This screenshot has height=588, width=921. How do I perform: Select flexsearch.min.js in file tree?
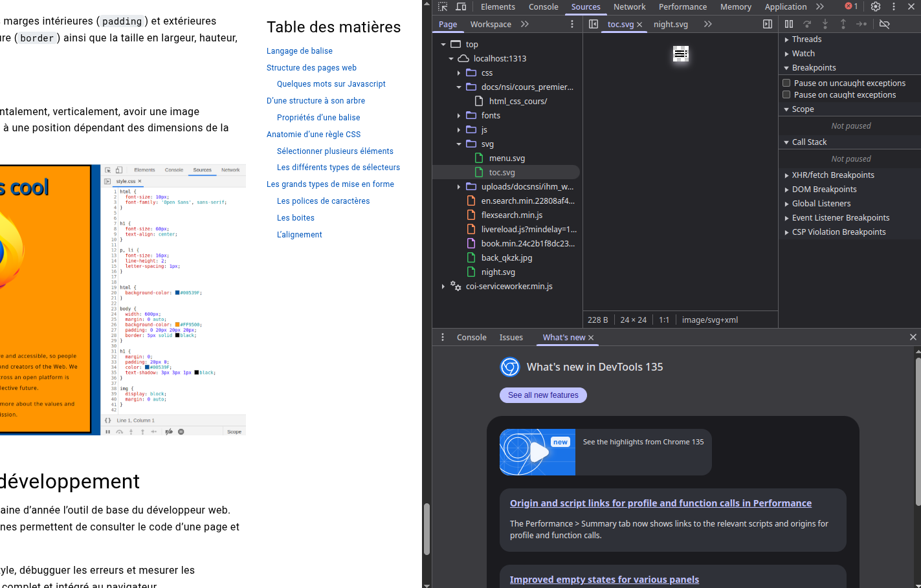[x=511, y=215]
